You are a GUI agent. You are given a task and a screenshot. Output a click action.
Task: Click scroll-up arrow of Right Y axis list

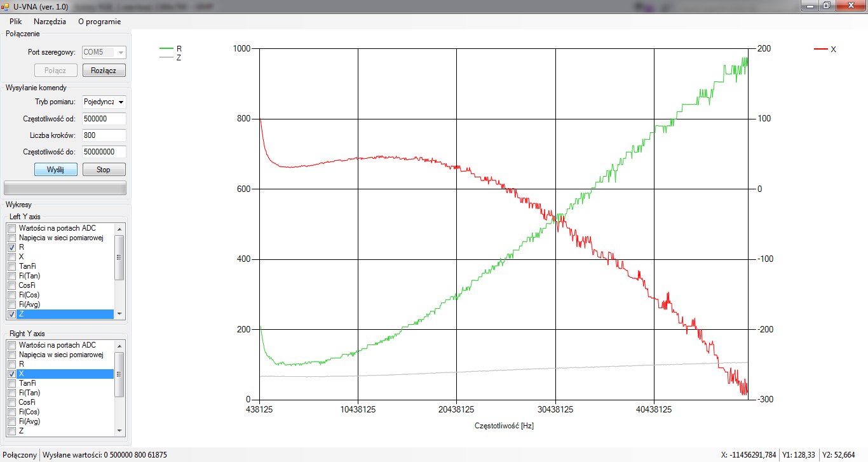pyautogui.click(x=119, y=345)
